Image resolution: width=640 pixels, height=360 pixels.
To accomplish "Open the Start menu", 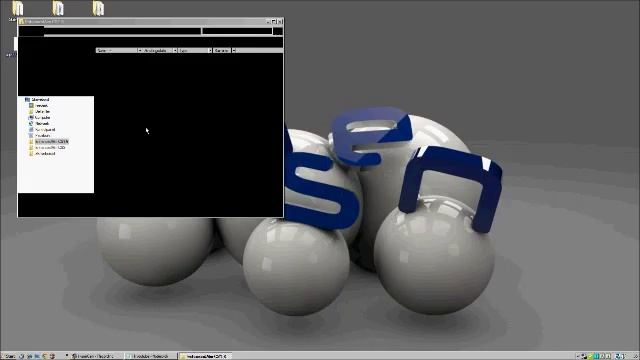I will point(9,356).
